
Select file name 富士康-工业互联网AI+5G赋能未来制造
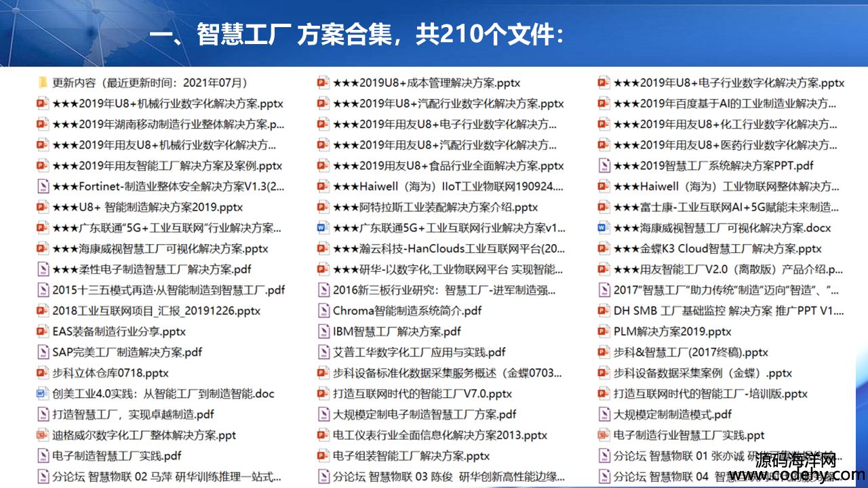726,207
